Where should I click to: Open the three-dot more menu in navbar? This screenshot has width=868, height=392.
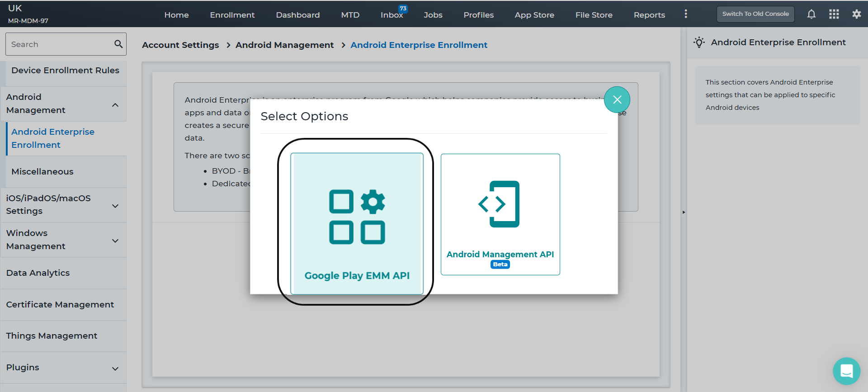tap(686, 14)
